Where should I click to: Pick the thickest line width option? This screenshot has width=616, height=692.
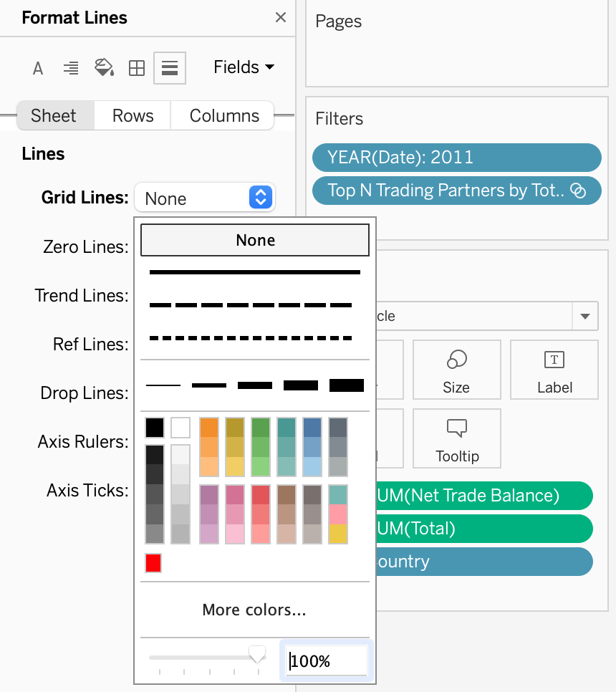pos(347,385)
